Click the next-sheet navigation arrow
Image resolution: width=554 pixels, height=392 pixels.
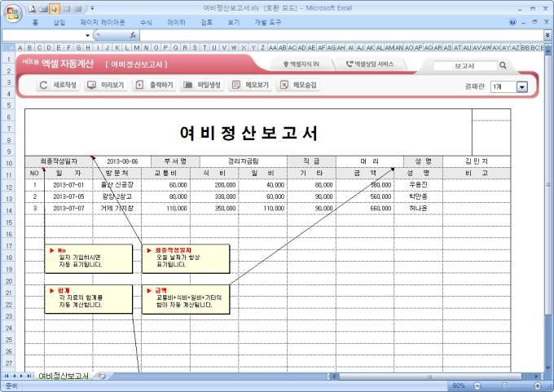click(21, 376)
